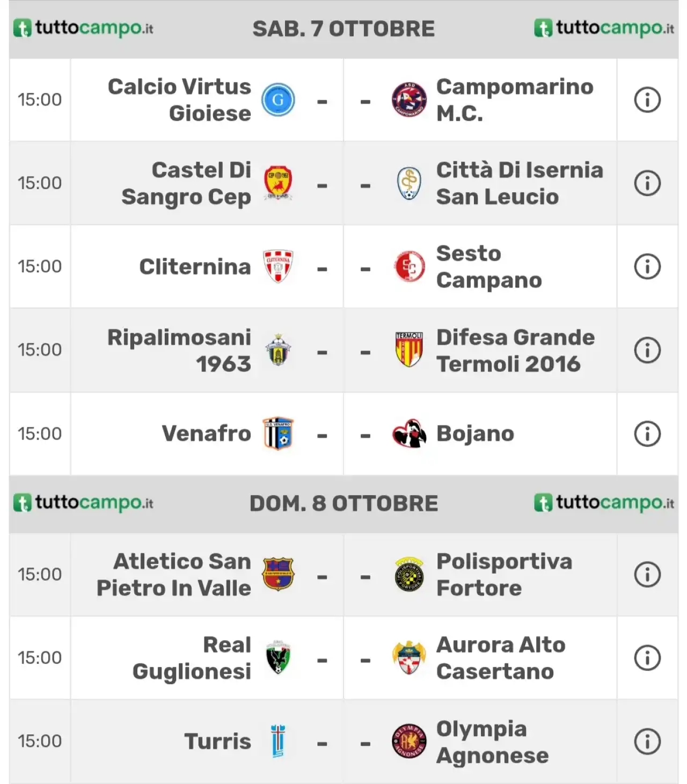Screen dimensions: 687x784
Task: Click tuttocampo.it logo right of DOM. 8 OTTOBRE
Action: tap(604, 503)
